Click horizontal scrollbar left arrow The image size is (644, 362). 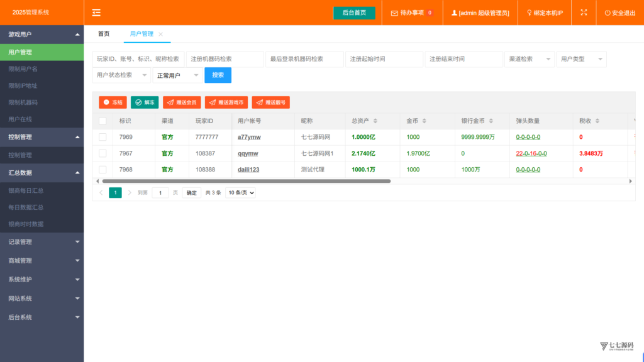tap(97, 181)
